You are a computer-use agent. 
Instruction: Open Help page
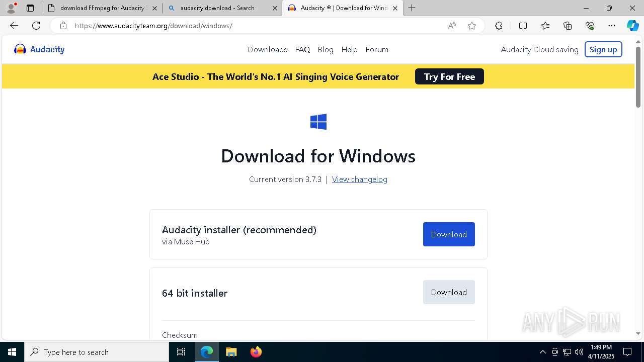click(x=349, y=49)
